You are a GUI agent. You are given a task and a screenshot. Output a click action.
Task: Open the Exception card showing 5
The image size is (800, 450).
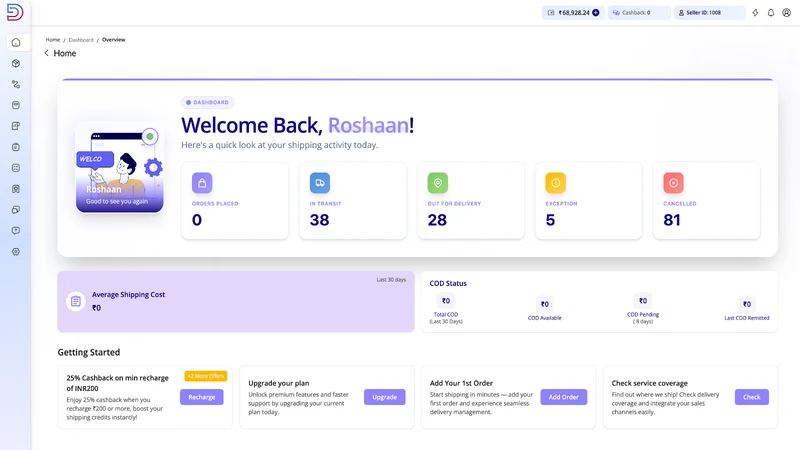pyautogui.click(x=588, y=201)
